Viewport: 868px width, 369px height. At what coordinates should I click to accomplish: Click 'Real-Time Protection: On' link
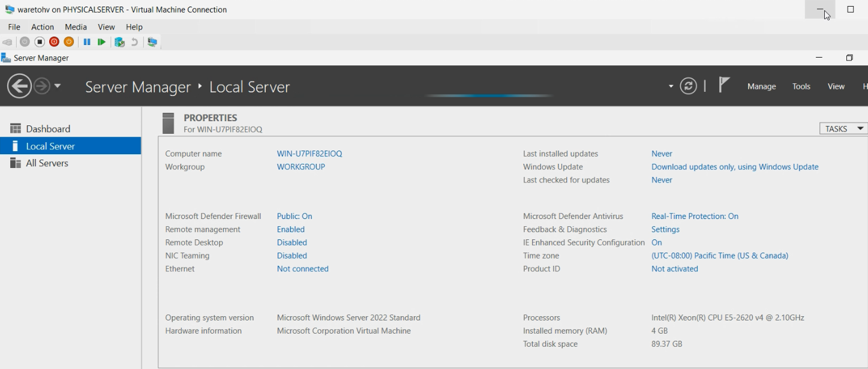(695, 216)
